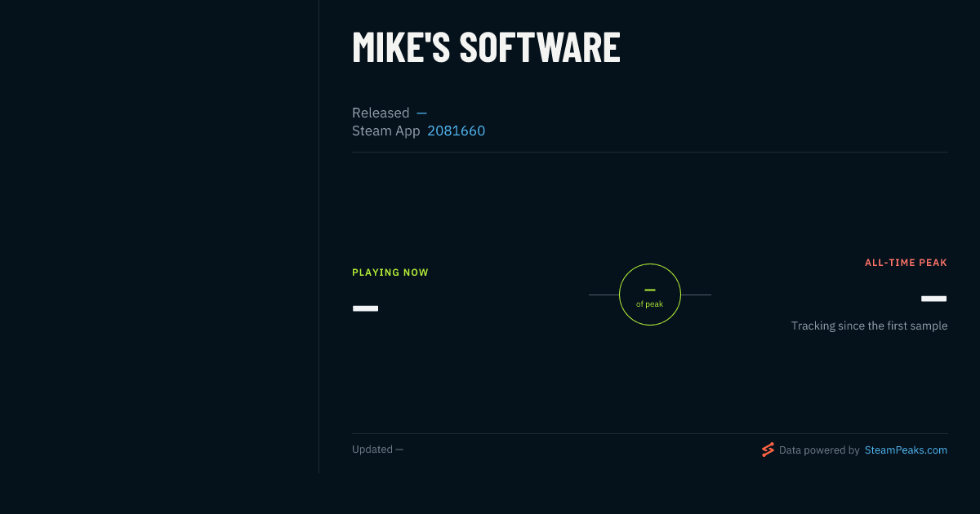
Task: Click the Updated timestamp text
Action: point(377,450)
